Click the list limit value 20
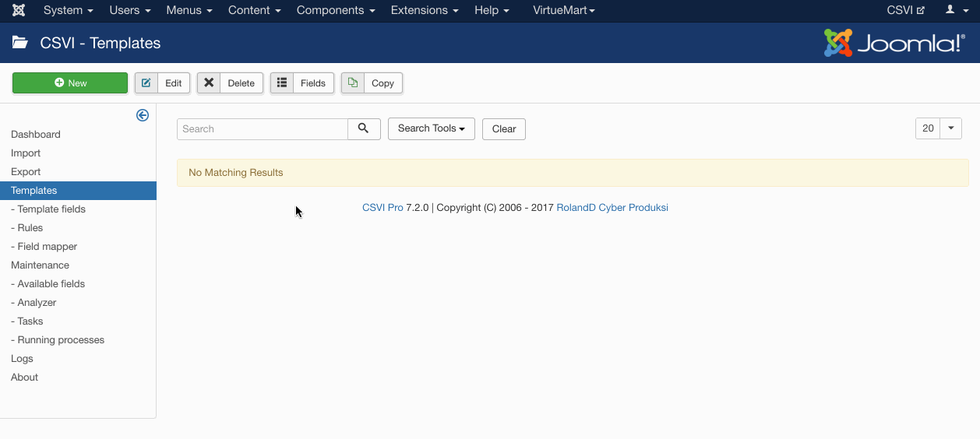This screenshot has height=439, width=980. click(928, 128)
